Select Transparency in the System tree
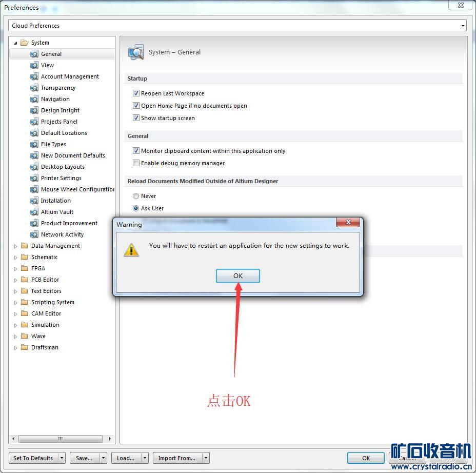The image size is (476, 473). coord(58,88)
